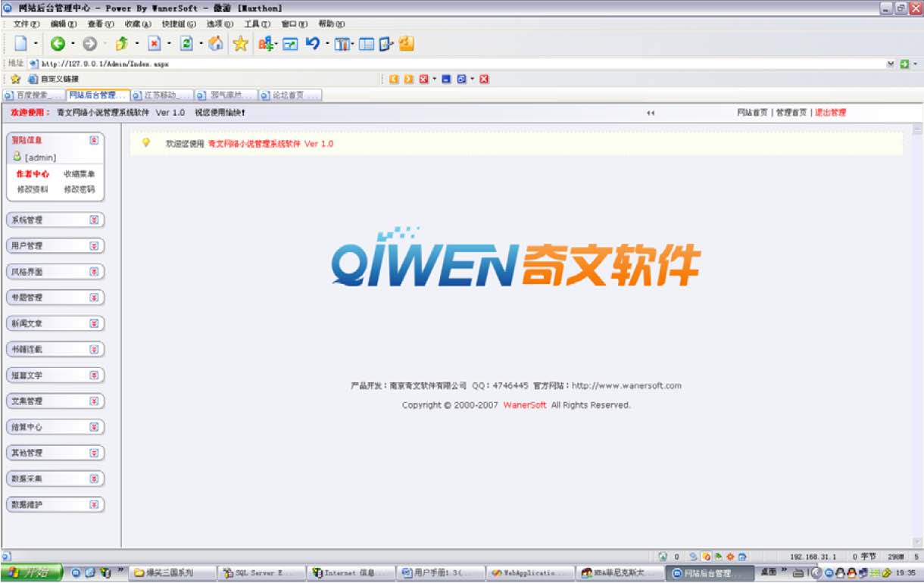The image size is (924, 583).
Task: Click the add-favorite star in links bar
Action: click(x=14, y=79)
